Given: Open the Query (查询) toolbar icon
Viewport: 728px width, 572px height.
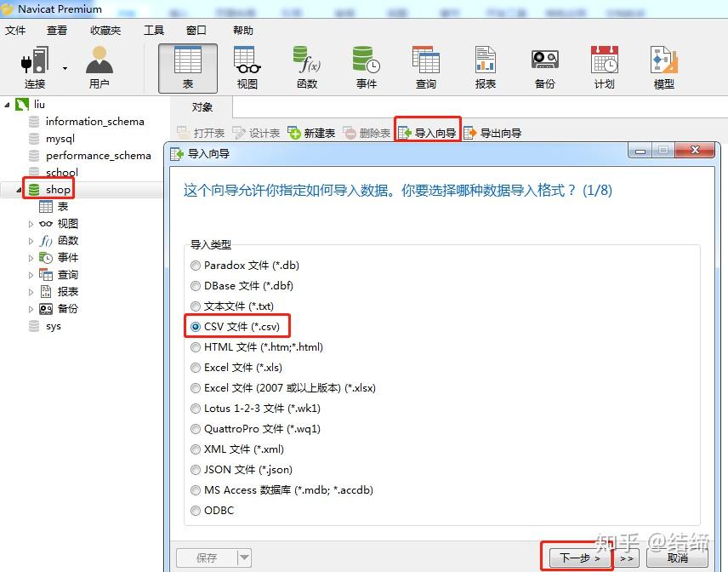Looking at the screenshot, I should point(426,68).
